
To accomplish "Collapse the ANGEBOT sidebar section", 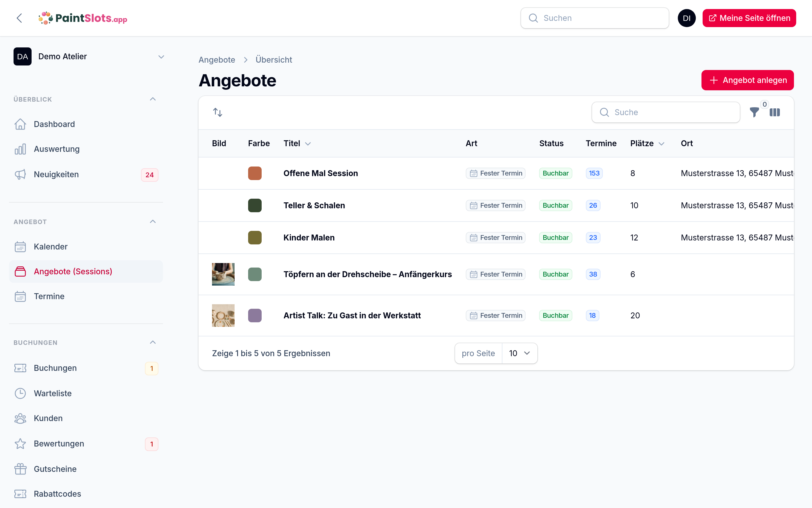I will (153, 222).
